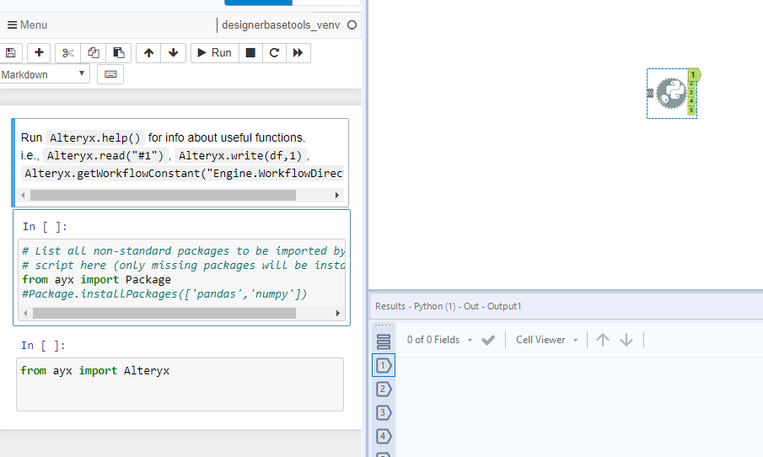Move selected cell down arrow
This screenshot has width=763, height=457.
pyautogui.click(x=173, y=53)
